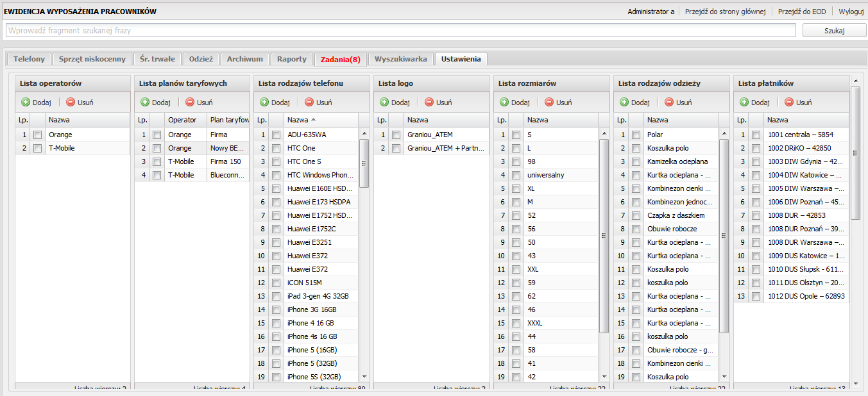This screenshot has height=396, width=868.
Task: Go to the Odzież tab
Action: [201, 59]
